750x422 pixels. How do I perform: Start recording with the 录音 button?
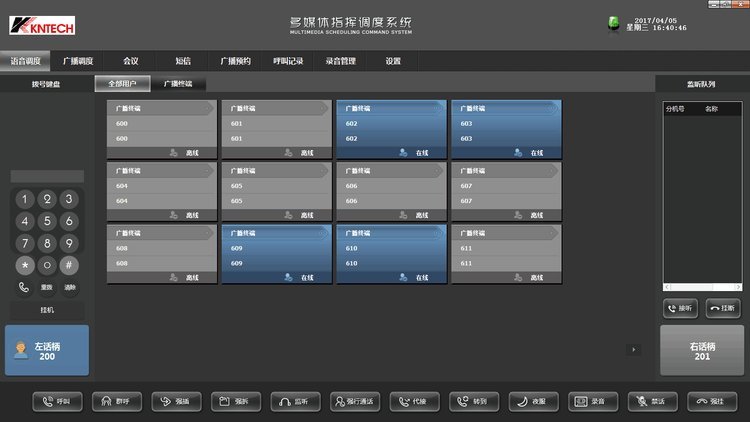(592, 401)
